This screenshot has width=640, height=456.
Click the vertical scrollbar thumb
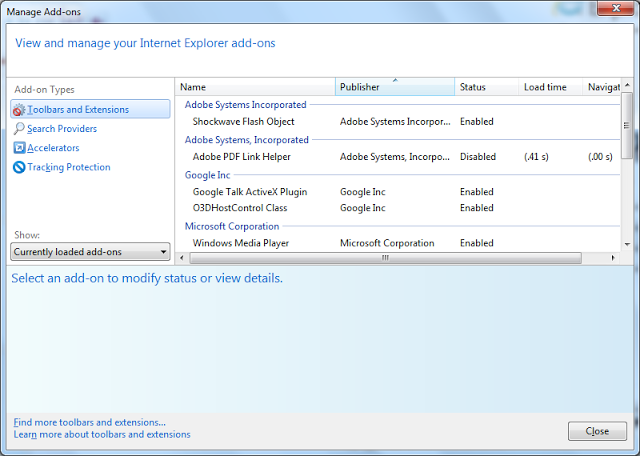[x=627, y=125]
